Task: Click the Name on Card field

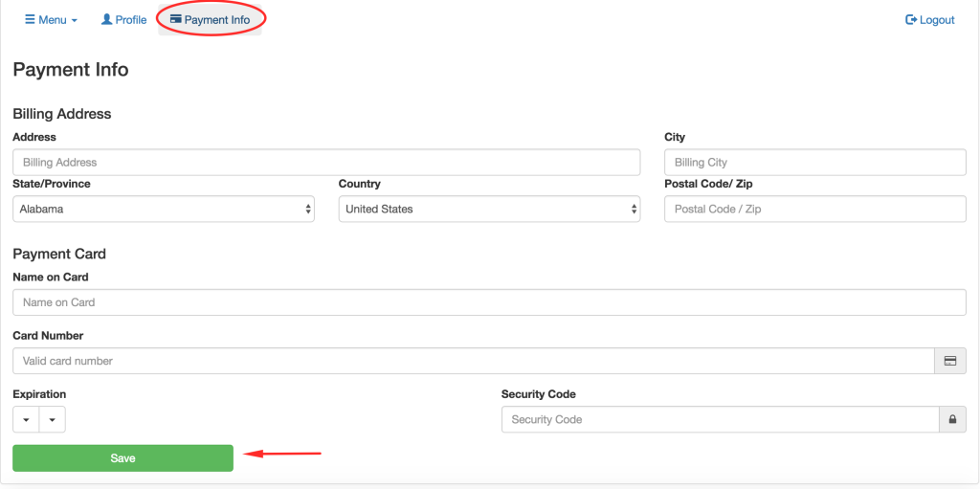Action: (x=489, y=302)
